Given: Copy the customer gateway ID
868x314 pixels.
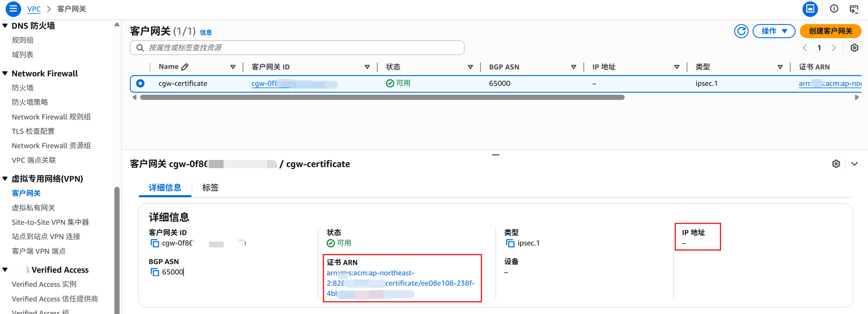Looking at the screenshot, I should pyautogui.click(x=155, y=243).
